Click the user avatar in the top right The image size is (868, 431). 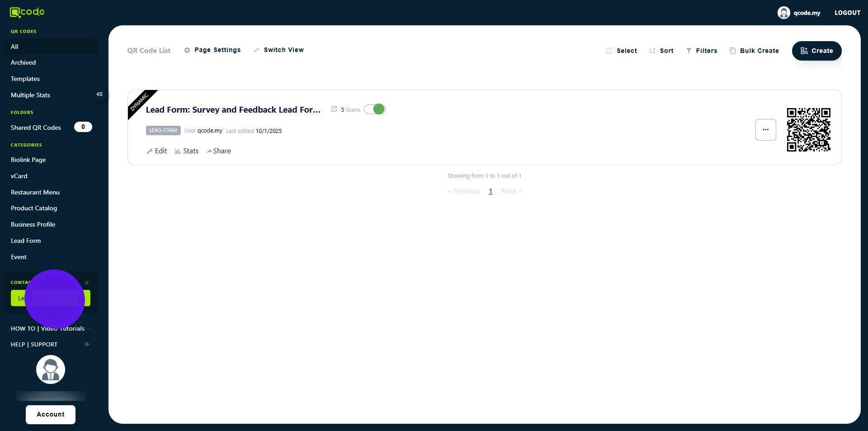click(x=783, y=13)
